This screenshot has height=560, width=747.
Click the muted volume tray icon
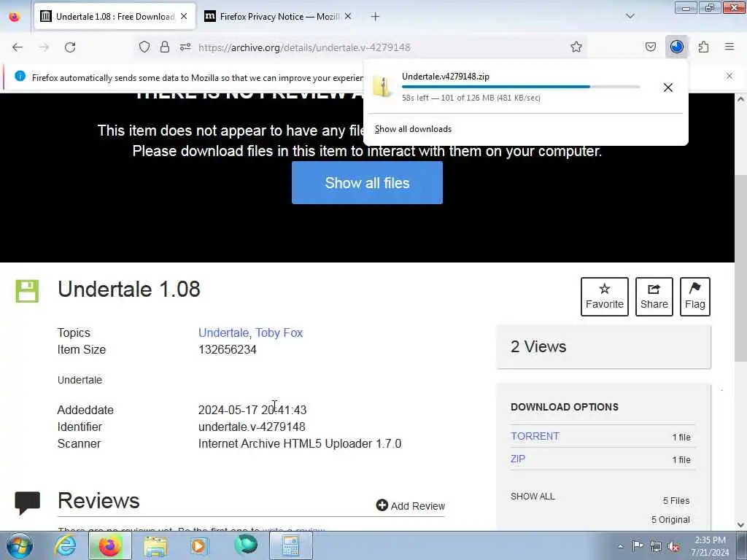coord(673,546)
